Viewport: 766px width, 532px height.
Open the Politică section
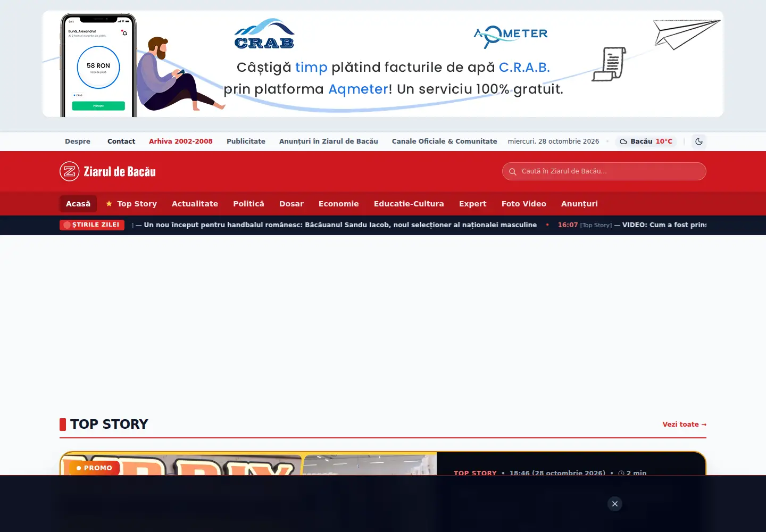[x=248, y=204]
